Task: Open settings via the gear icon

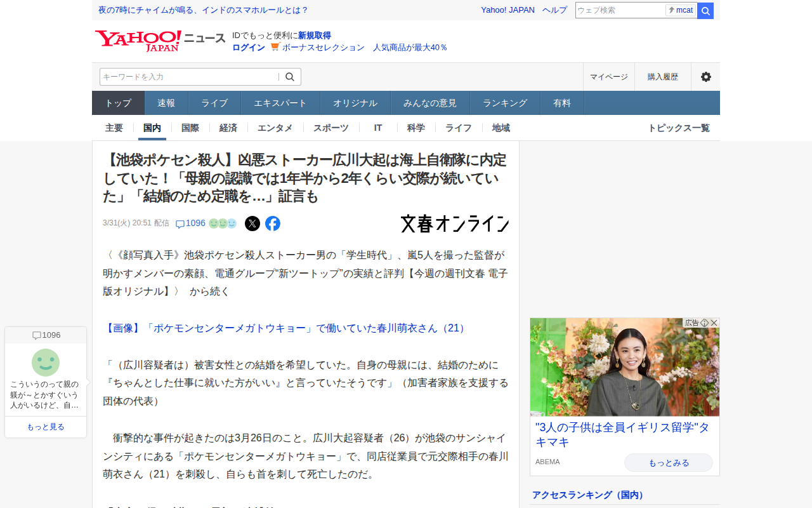Action: (x=705, y=77)
